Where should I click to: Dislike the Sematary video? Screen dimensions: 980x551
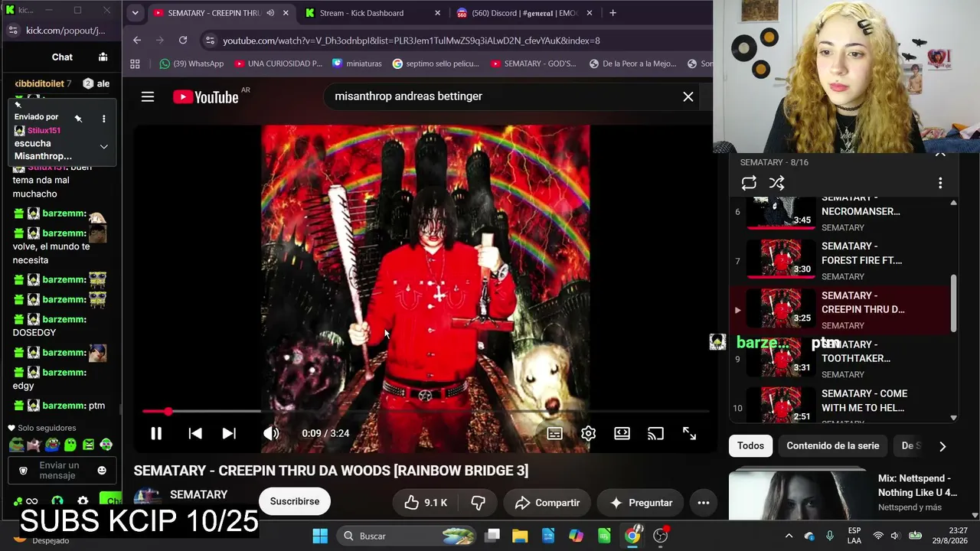pos(478,503)
